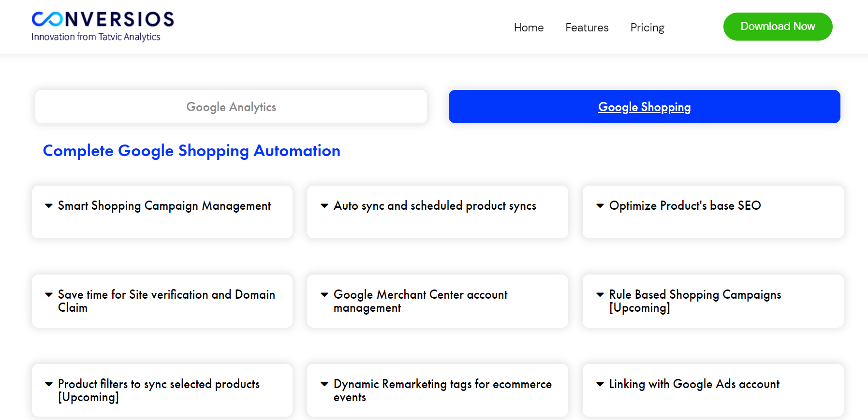This screenshot has width=868, height=420.
Task: Click the Optimize Product's base SEO text
Action: [685, 206]
